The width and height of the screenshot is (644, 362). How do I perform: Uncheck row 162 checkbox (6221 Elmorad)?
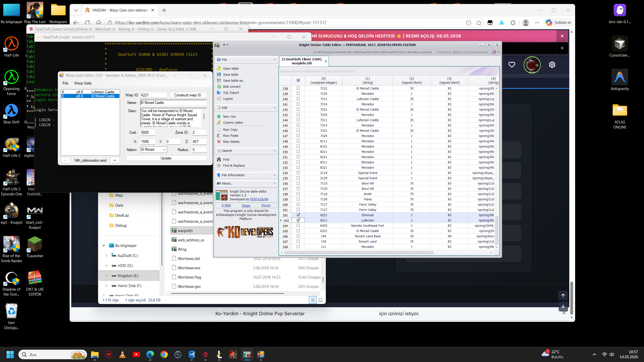(x=298, y=215)
